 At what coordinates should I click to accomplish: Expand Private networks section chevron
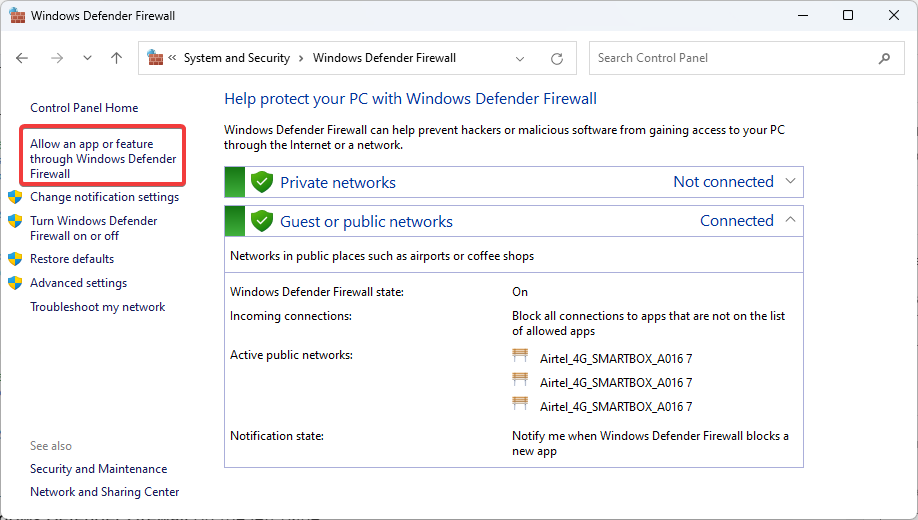790,182
